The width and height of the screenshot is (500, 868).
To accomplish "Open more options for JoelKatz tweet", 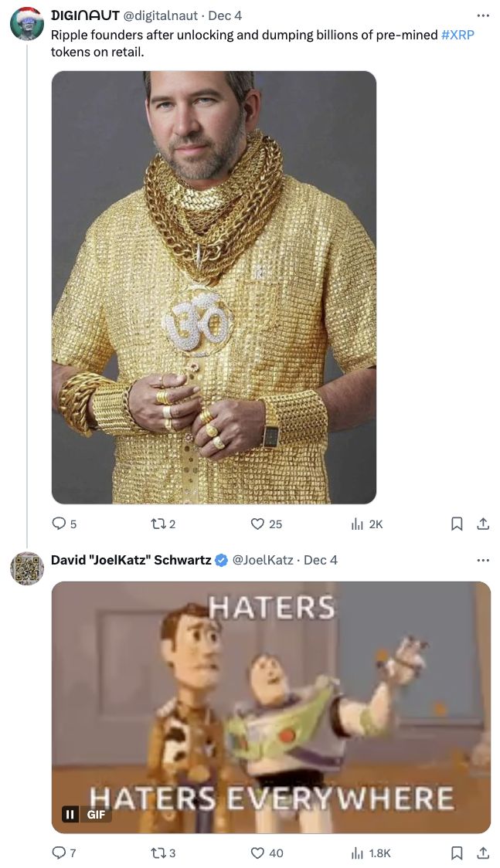I will click(483, 560).
